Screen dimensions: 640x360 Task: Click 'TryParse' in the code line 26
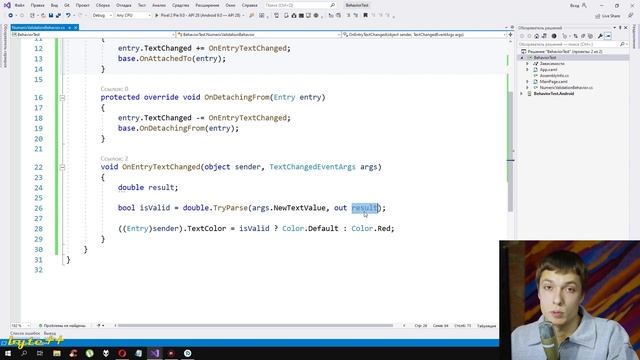[x=230, y=208]
